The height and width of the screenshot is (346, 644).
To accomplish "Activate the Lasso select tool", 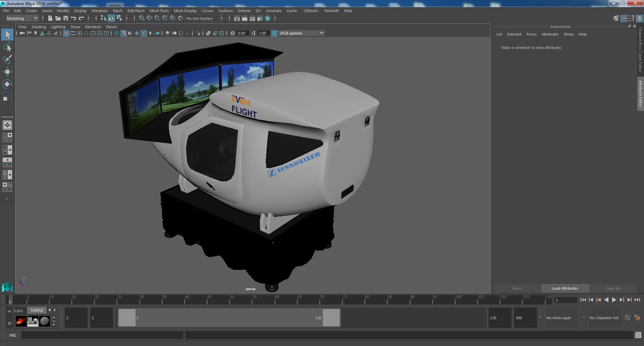I will click(7, 47).
